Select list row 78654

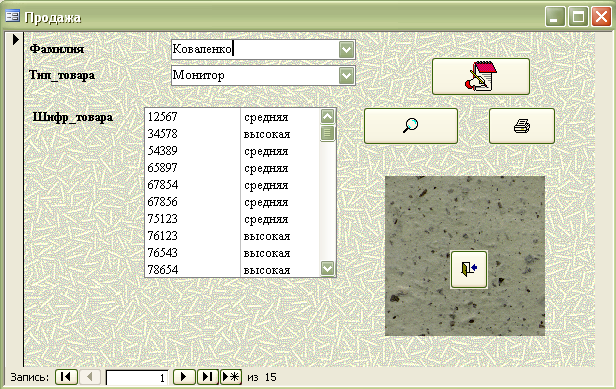point(232,270)
